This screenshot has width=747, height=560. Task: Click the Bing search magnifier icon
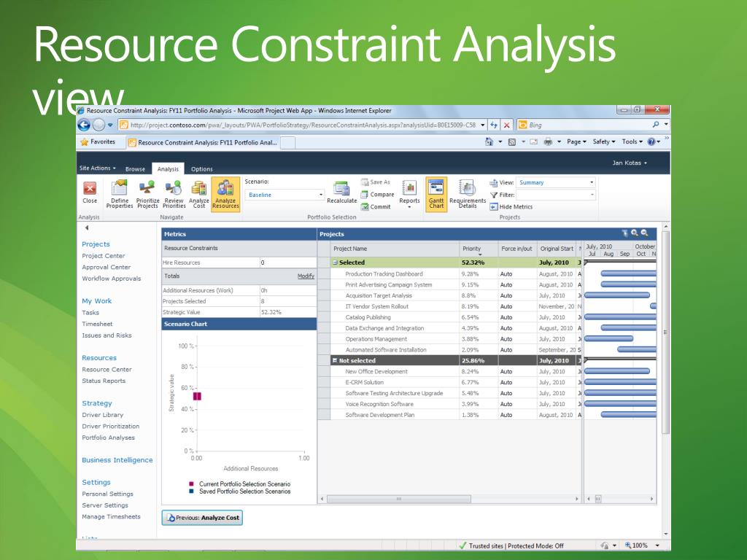tap(656, 125)
